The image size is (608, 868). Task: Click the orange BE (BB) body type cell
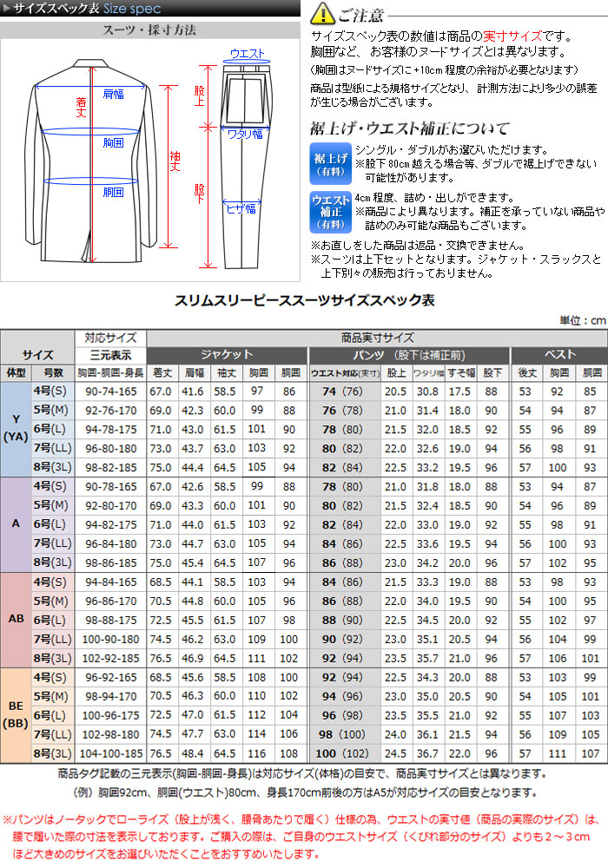pyautogui.click(x=16, y=715)
